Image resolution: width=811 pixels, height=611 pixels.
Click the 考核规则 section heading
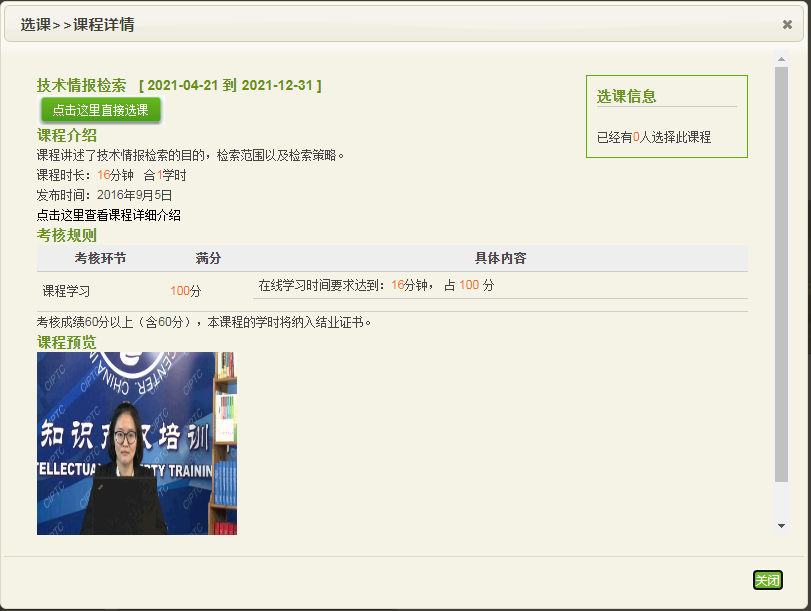click(67, 236)
